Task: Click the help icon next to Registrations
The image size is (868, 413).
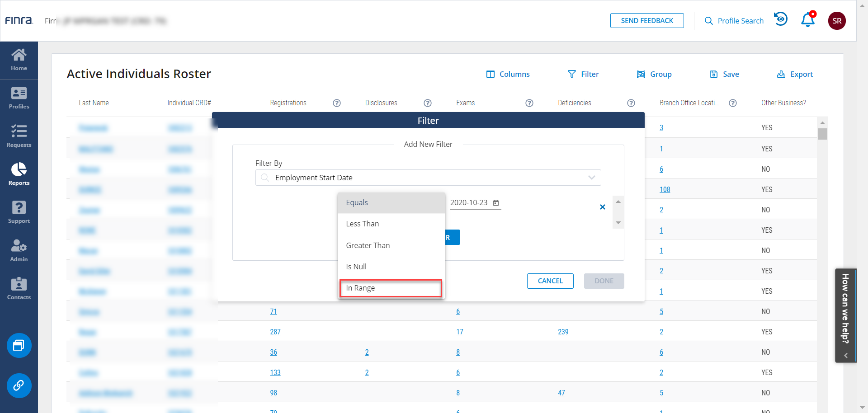Action: click(336, 103)
